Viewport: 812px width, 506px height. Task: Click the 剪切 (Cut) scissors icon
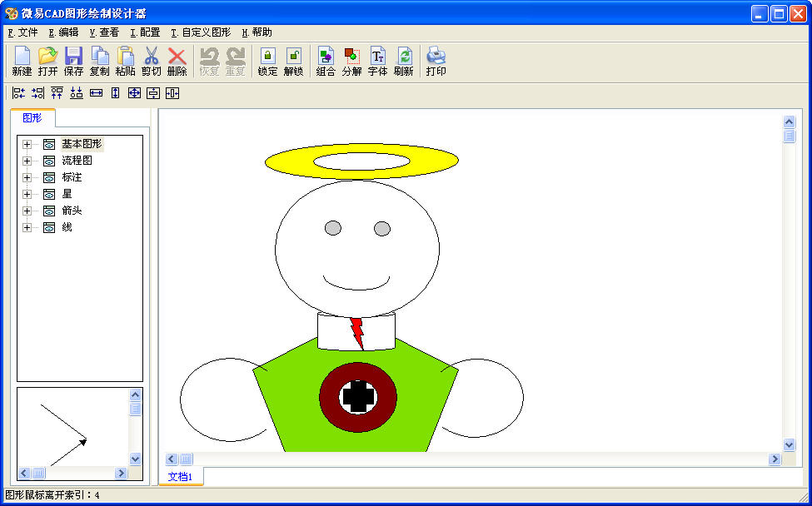click(151, 62)
